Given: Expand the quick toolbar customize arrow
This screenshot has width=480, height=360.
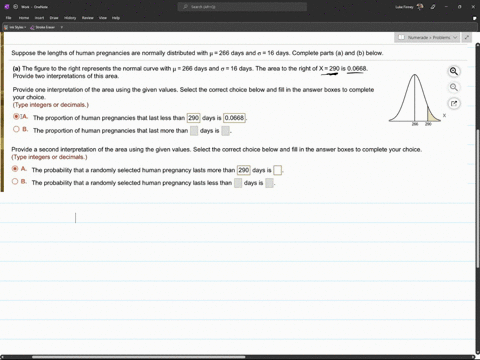Looking at the screenshot, I should 62,27.
